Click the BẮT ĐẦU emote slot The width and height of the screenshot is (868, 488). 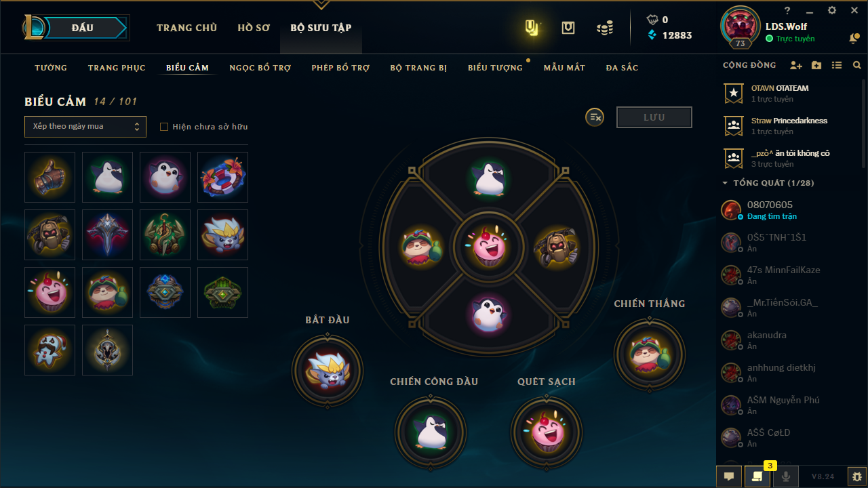coord(328,371)
